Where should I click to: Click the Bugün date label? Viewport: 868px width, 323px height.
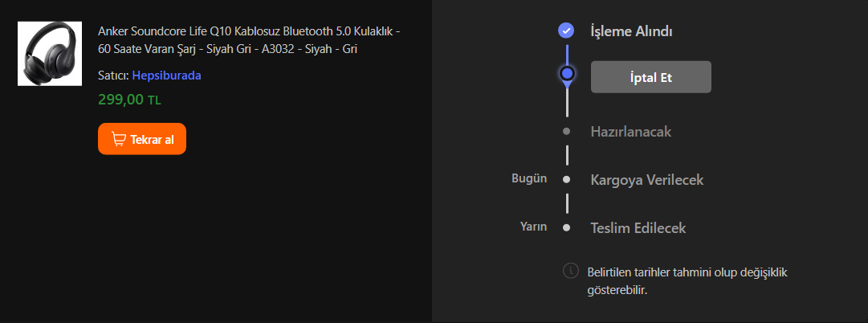click(x=529, y=178)
